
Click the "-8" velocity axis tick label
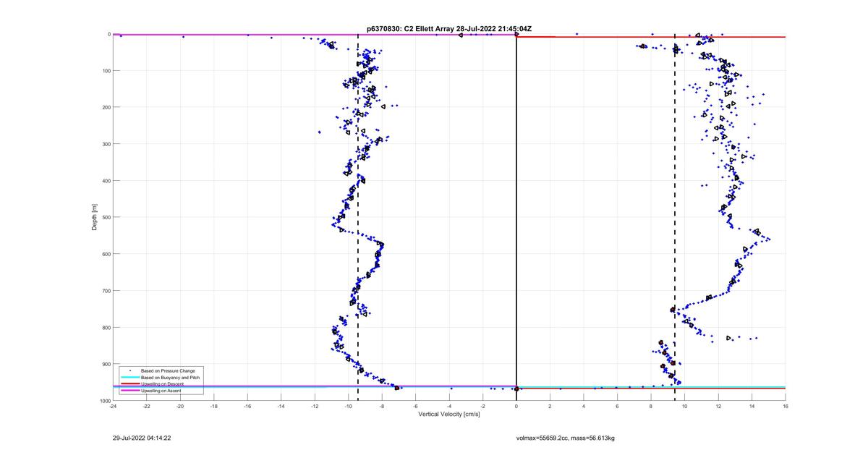tap(382, 407)
